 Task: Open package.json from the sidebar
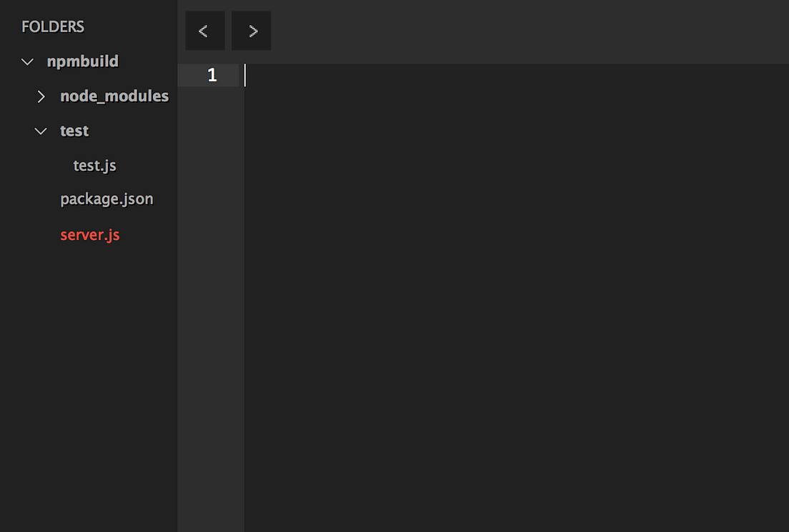[x=106, y=199]
